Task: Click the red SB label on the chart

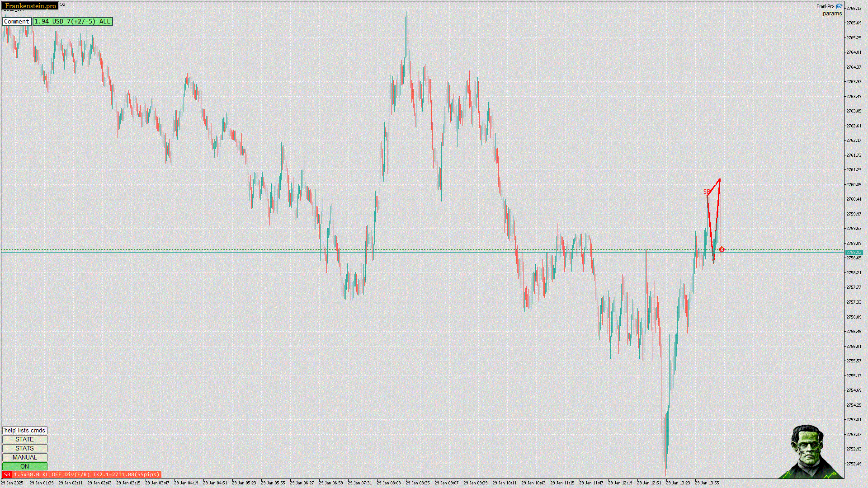Action: pos(707,192)
